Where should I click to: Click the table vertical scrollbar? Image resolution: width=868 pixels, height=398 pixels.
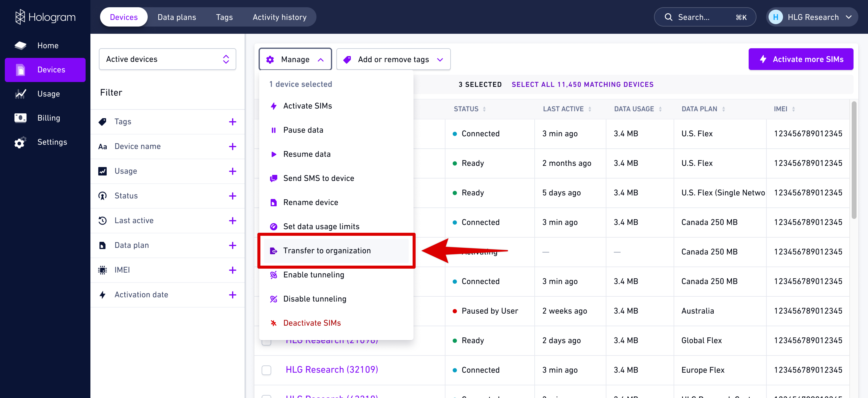854,160
